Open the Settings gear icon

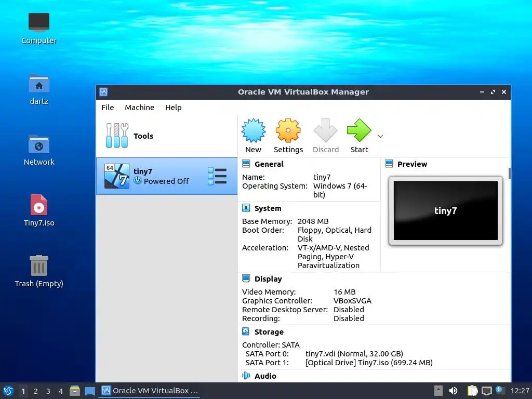point(288,130)
